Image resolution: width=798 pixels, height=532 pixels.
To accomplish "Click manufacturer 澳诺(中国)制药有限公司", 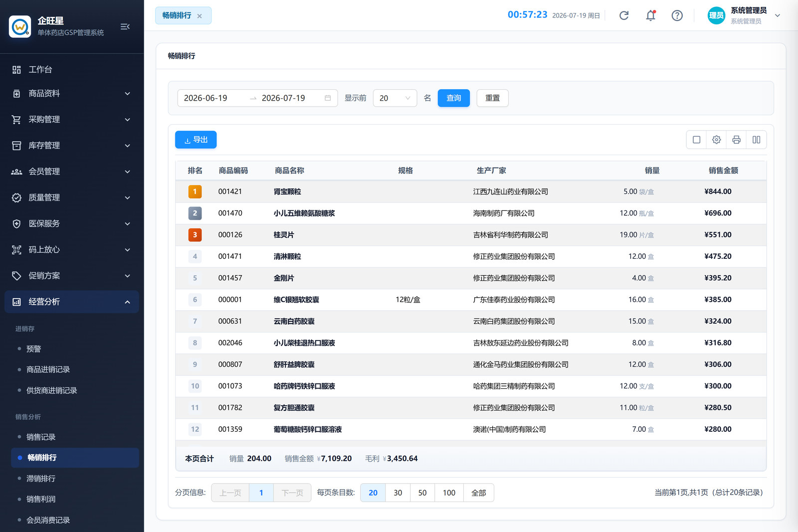I will tap(509, 429).
